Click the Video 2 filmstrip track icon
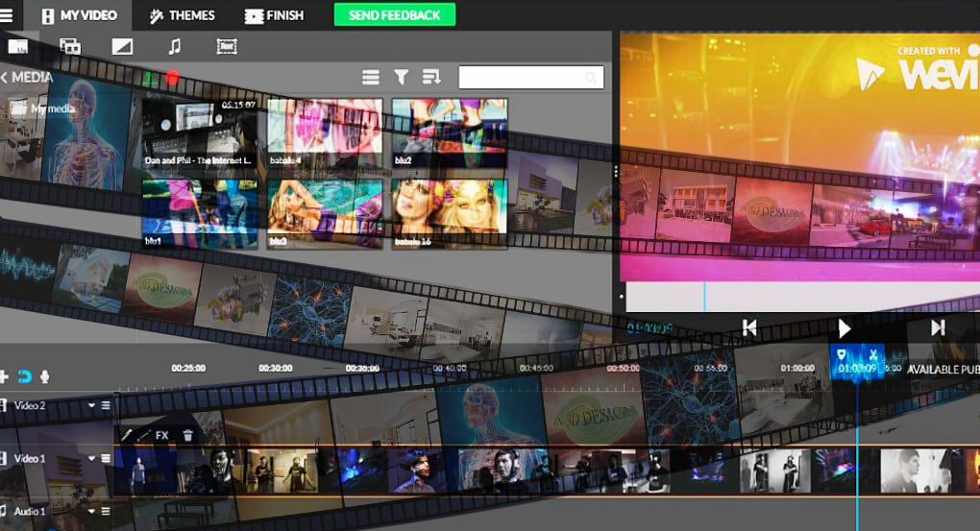980x531 pixels. pos(3,405)
